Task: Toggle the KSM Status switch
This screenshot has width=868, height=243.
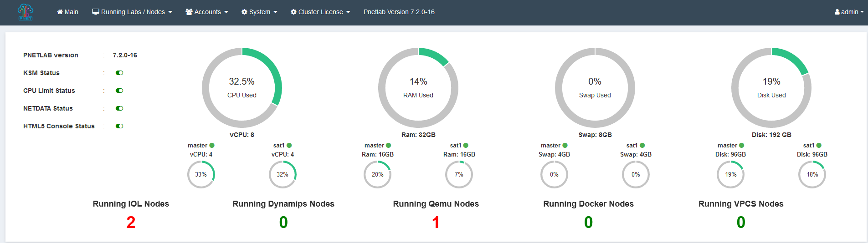Action: 119,73
